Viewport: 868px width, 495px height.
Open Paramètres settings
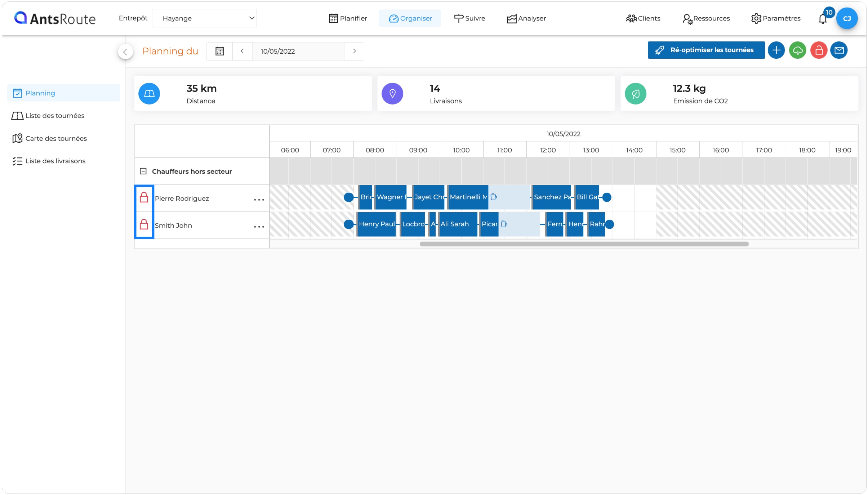tap(775, 18)
